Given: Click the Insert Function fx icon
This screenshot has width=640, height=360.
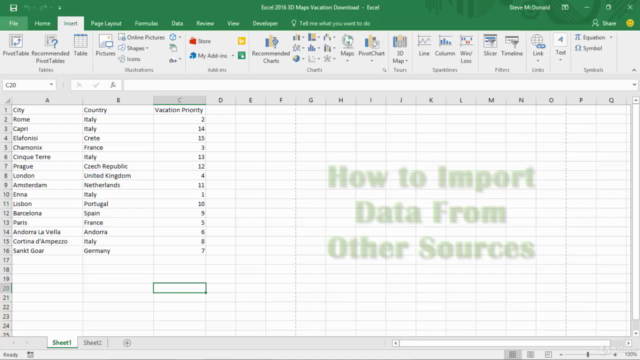Looking at the screenshot, I should point(113,85).
